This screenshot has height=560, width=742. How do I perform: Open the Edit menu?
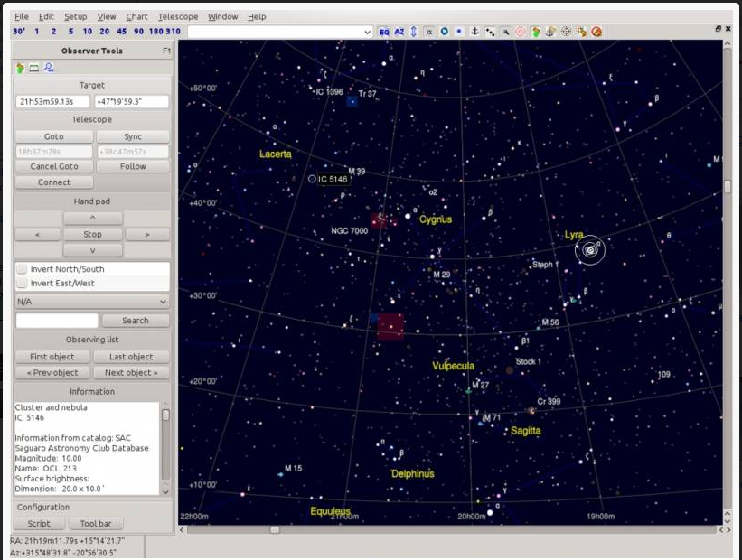point(46,16)
